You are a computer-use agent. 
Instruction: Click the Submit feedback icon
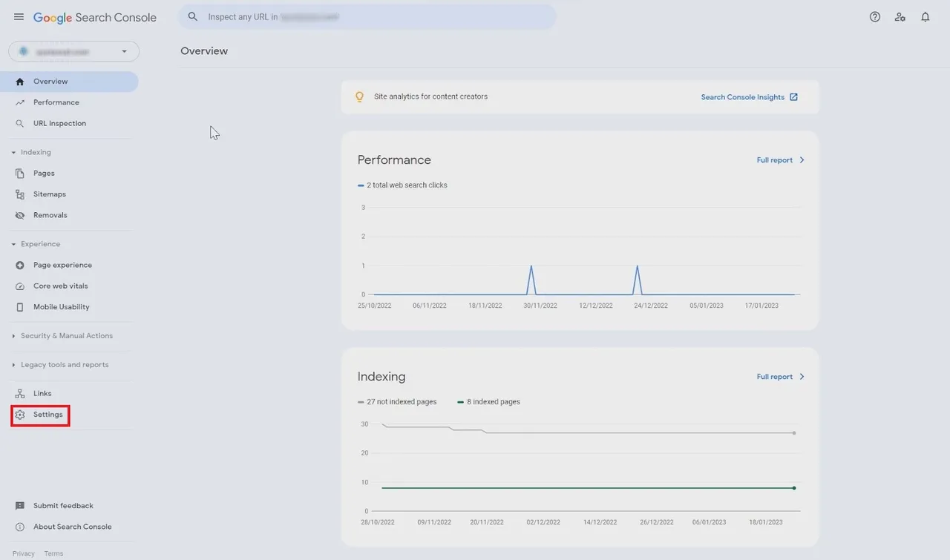tap(20, 506)
